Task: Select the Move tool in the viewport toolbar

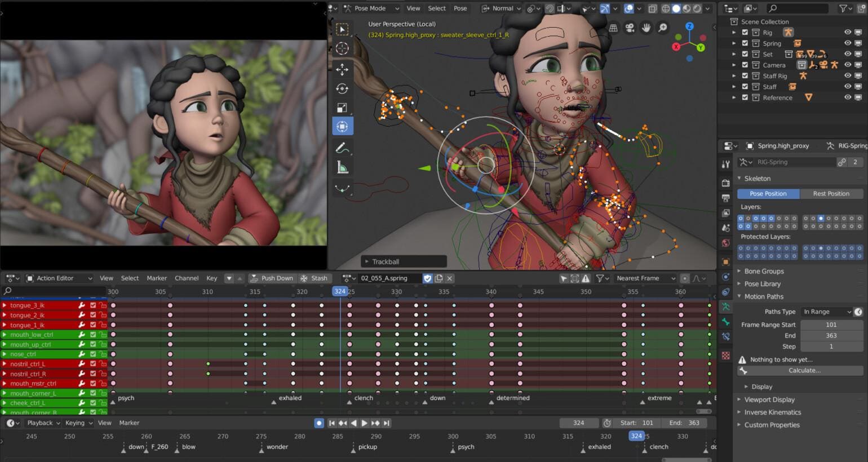Action: tap(343, 68)
